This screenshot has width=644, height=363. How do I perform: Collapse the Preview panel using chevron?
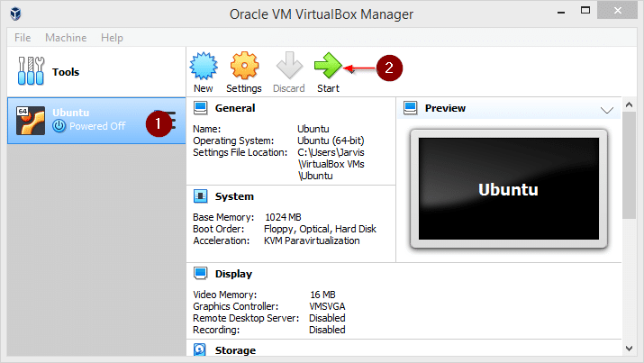pyautogui.click(x=606, y=109)
